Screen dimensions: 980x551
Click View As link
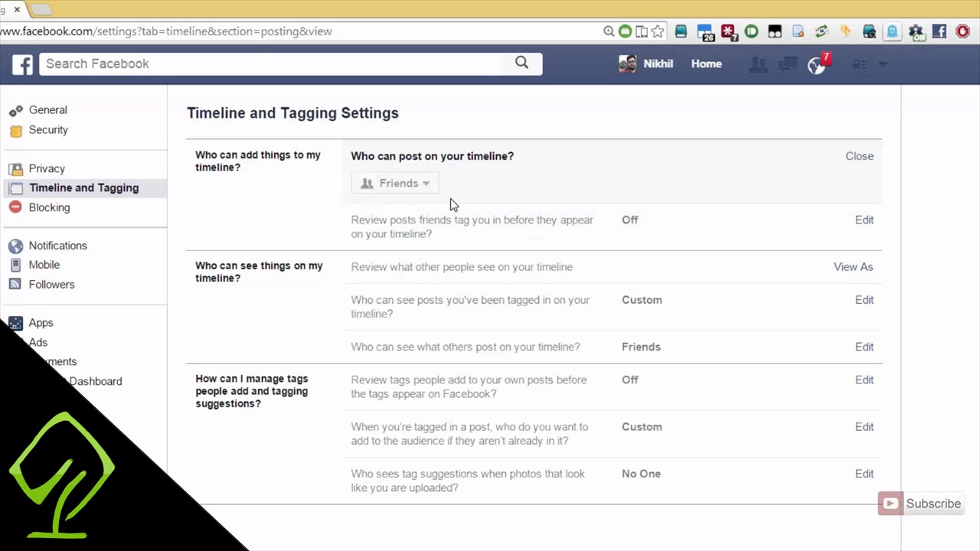pyautogui.click(x=853, y=267)
